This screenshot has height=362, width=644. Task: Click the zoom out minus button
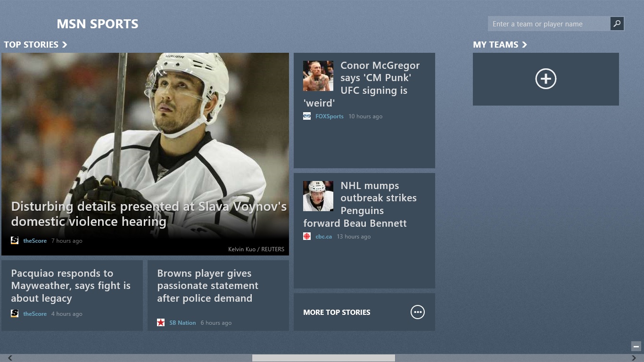pos(636,346)
